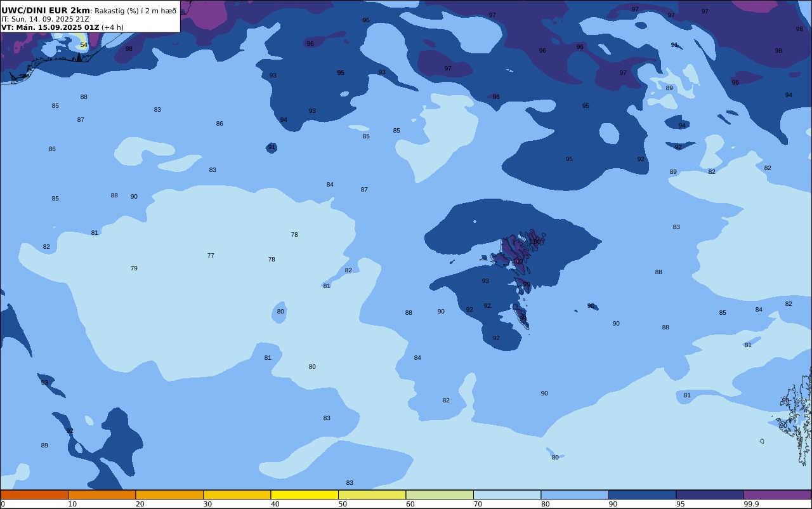The width and height of the screenshot is (812, 509).
Task: Click the "(+4 h)" forecast offset text
Action: tap(112, 27)
